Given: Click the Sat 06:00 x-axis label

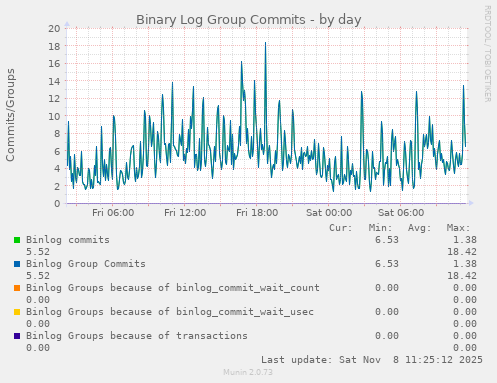Looking at the screenshot, I should [401, 213].
